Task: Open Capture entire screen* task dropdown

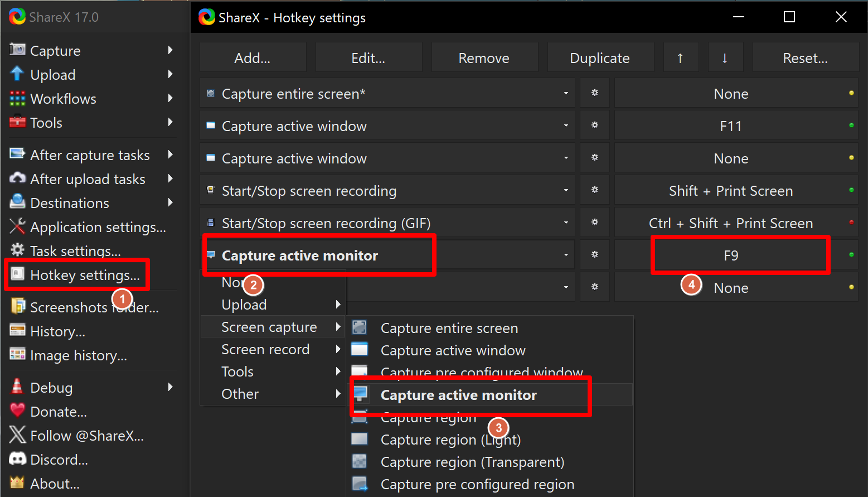Action: [566, 94]
